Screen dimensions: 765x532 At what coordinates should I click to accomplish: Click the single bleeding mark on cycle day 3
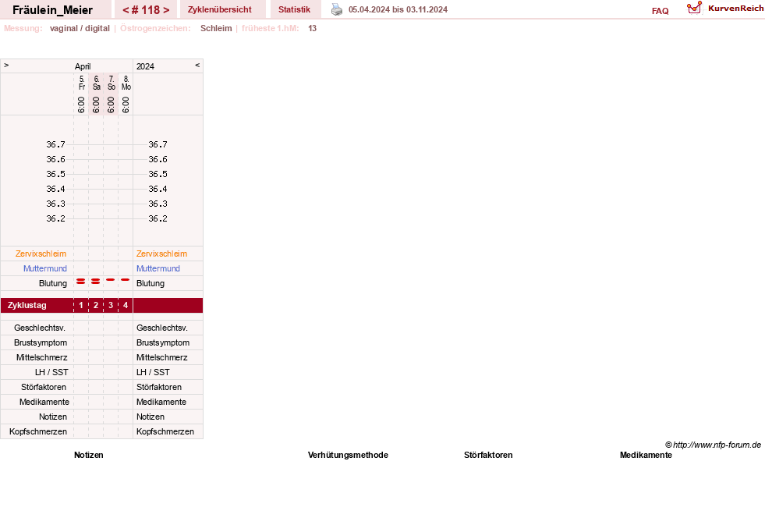point(111,280)
